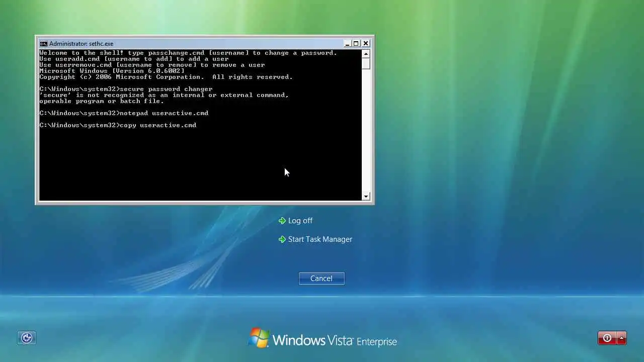The height and width of the screenshot is (362, 644).
Task: Click the green arrow beside Start Task Manager
Action: click(x=282, y=239)
